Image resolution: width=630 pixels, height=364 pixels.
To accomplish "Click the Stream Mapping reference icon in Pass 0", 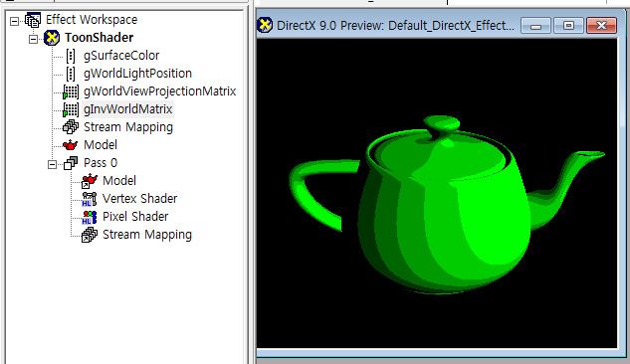I will 90,235.
